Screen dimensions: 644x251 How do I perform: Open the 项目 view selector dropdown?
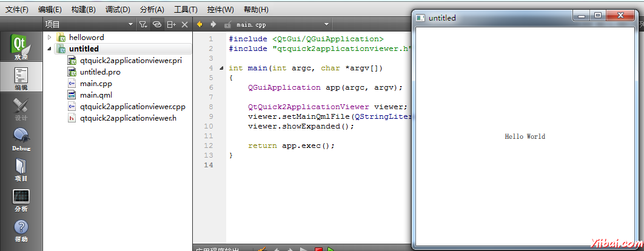(x=131, y=24)
